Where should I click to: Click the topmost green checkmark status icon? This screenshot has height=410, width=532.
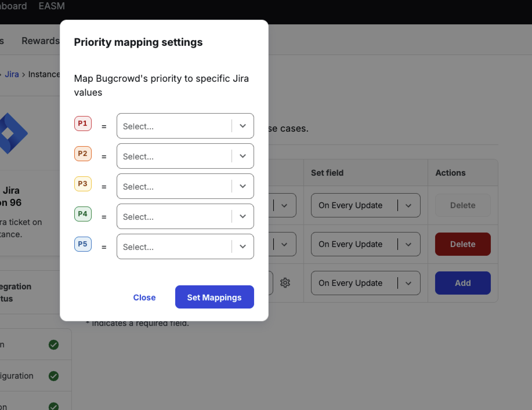54,345
